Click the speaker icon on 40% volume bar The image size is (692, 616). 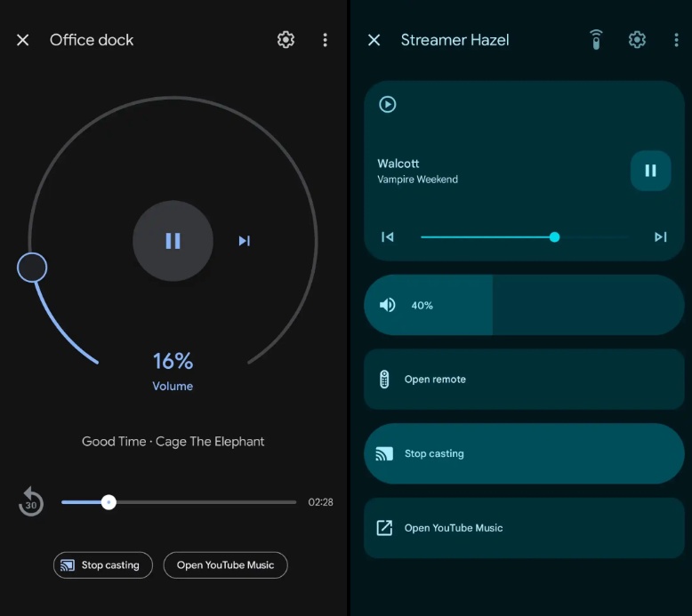388,305
